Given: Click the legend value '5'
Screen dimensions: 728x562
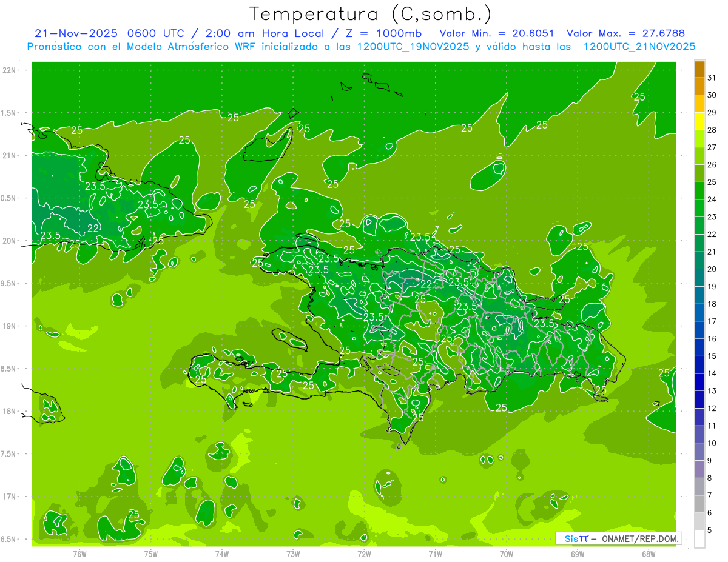Looking at the screenshot, I should 710,530.
